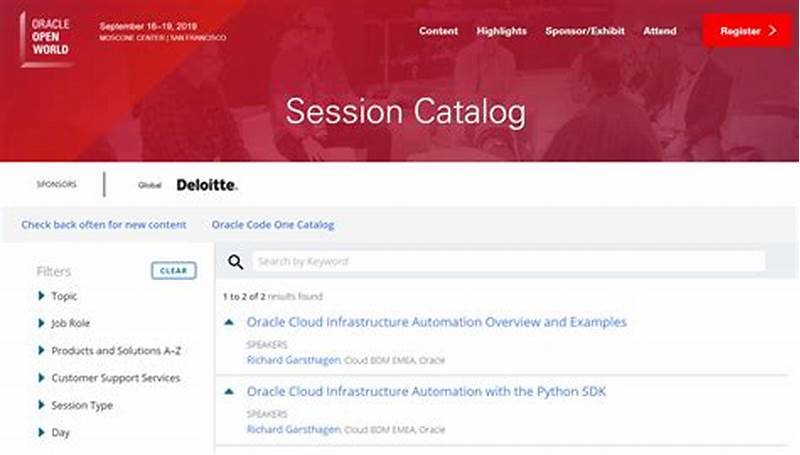The width and height of the screenshot is (800, 455).
Task: Expand the Job Role filter
Action: click(x=64, y=323)
